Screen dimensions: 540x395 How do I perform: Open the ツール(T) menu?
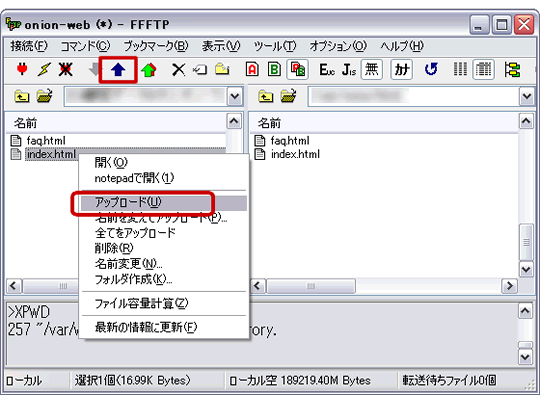point(274,46)
